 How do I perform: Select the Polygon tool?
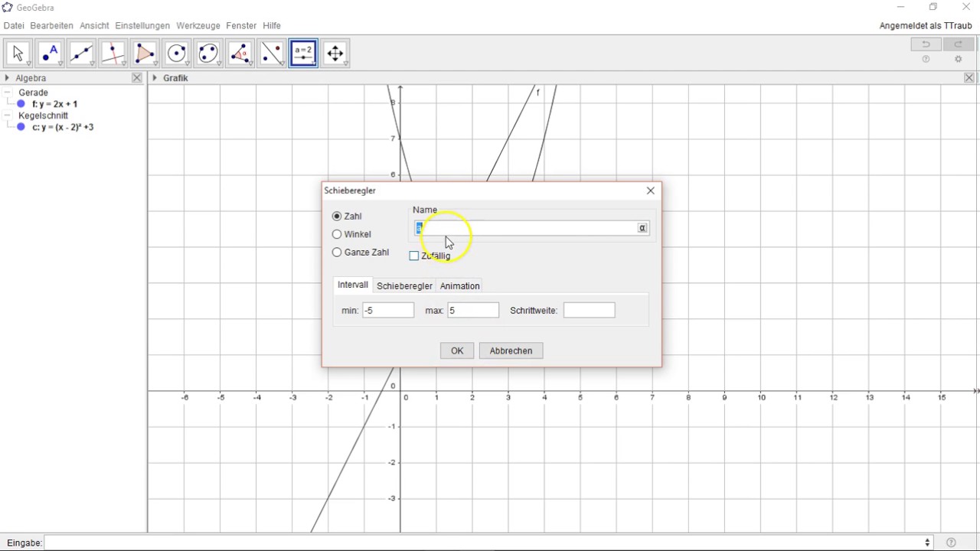tap(145, 53)
